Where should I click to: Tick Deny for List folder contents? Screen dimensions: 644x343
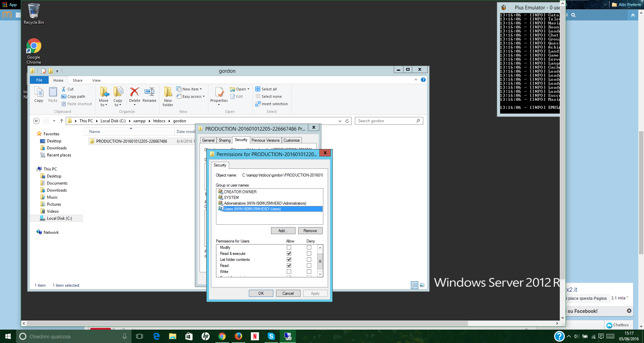[309, 260]
